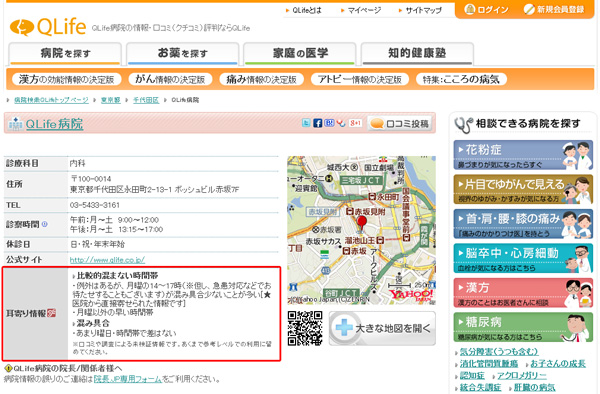The width and height of the screenshot is (600, 394).
Task: Click the 統合失調症 link
Action: point(480,387)
